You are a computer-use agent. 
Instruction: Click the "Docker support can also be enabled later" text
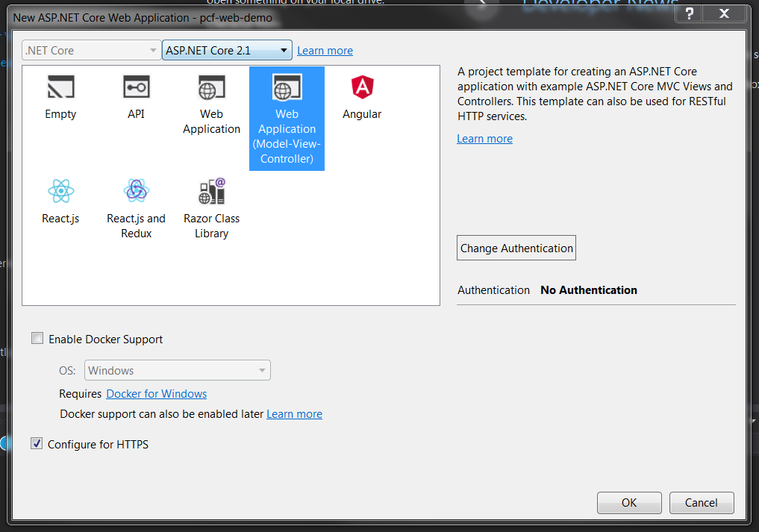162,414
